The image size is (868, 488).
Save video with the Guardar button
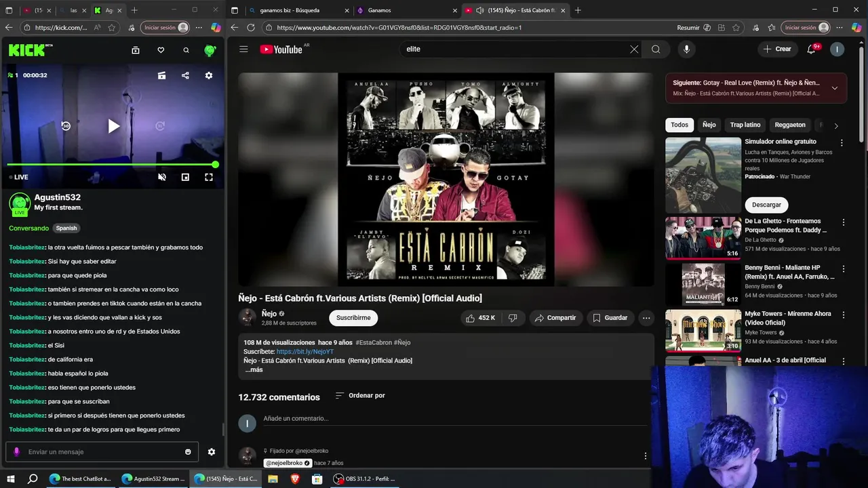610,318
